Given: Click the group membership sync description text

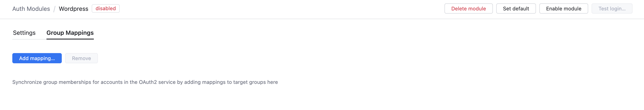Looking at the screenshot, I should click(145, 82).
